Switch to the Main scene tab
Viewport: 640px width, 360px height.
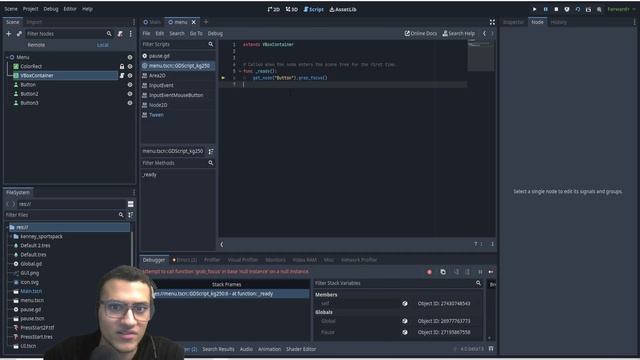(x=152, y=22)
